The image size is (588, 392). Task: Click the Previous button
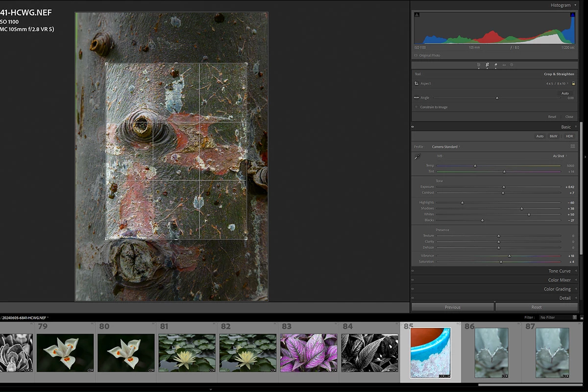[452, 307]
